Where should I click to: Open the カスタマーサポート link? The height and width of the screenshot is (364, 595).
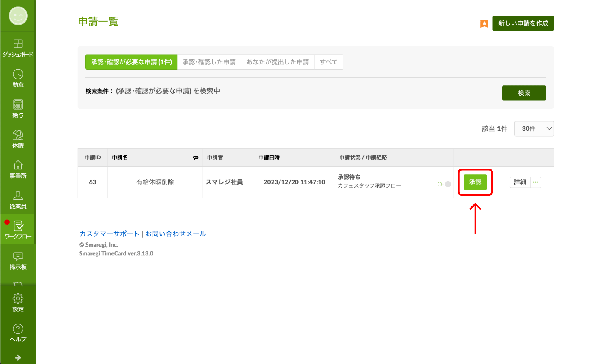(109, 234)
